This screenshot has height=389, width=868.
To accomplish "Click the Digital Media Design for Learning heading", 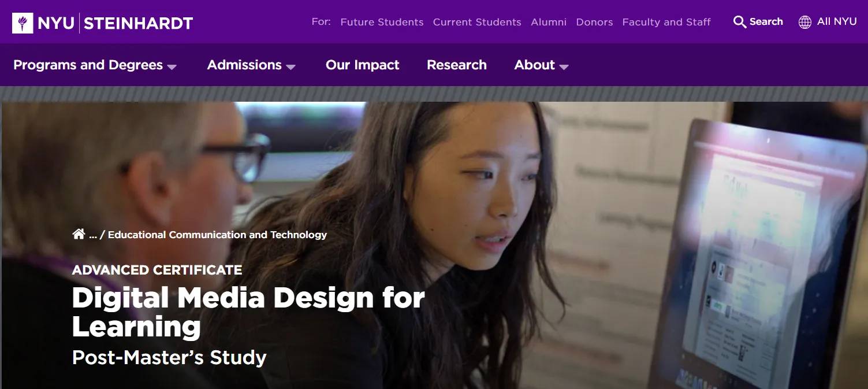I will point(248,312).
